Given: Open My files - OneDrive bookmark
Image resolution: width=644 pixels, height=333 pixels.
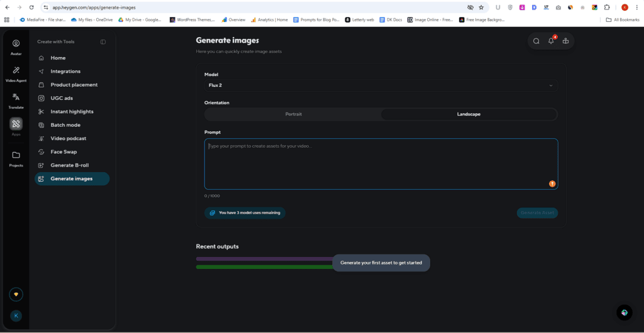Looking at the screenshot, I should click(92, 19).
